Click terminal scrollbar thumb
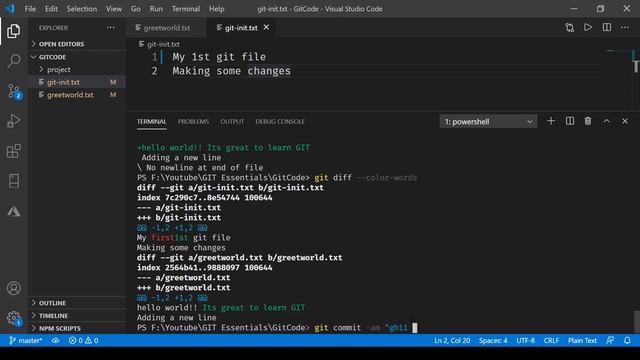640x360 pixels. [636, 322]
